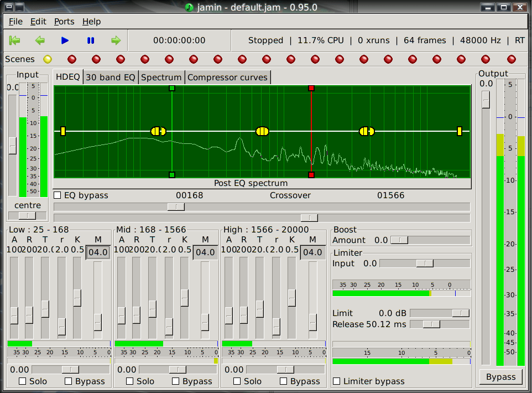Activate the first red scene button
Image resolution: width=532 pixels, height=393 pixels.
coord(71,59)
